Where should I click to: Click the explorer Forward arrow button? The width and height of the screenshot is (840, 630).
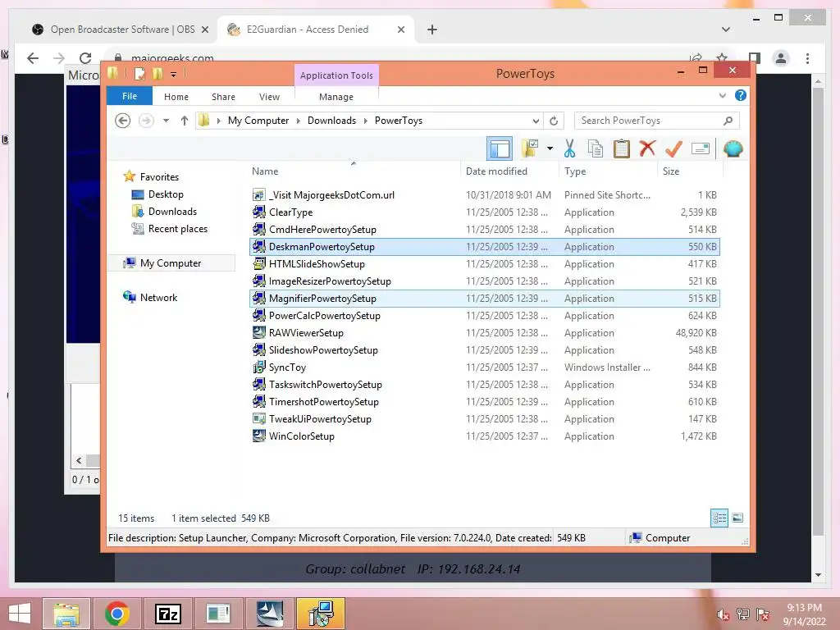(146, 121)
